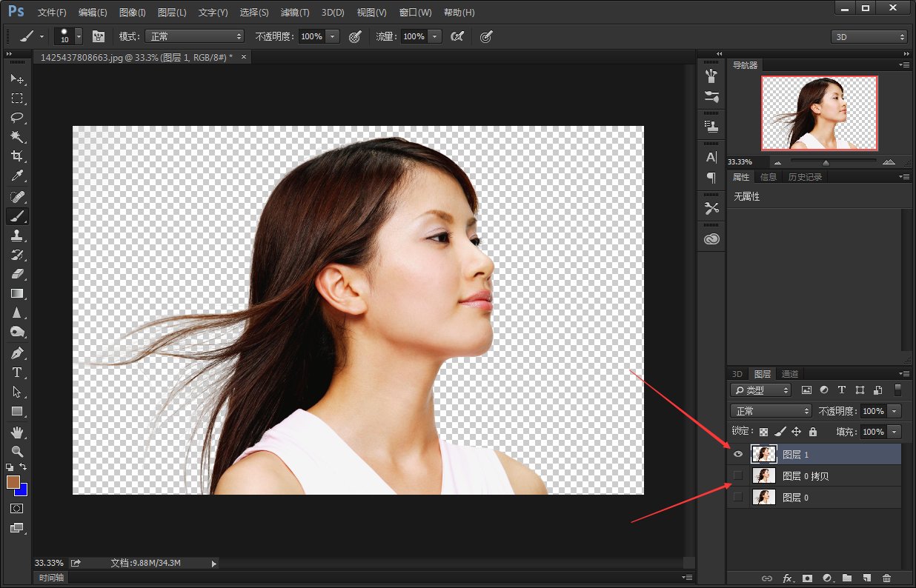The height and width of the screenshot is (588, 916).
Task: Show the 图层 0 layer
Action: tap(737, 498)
